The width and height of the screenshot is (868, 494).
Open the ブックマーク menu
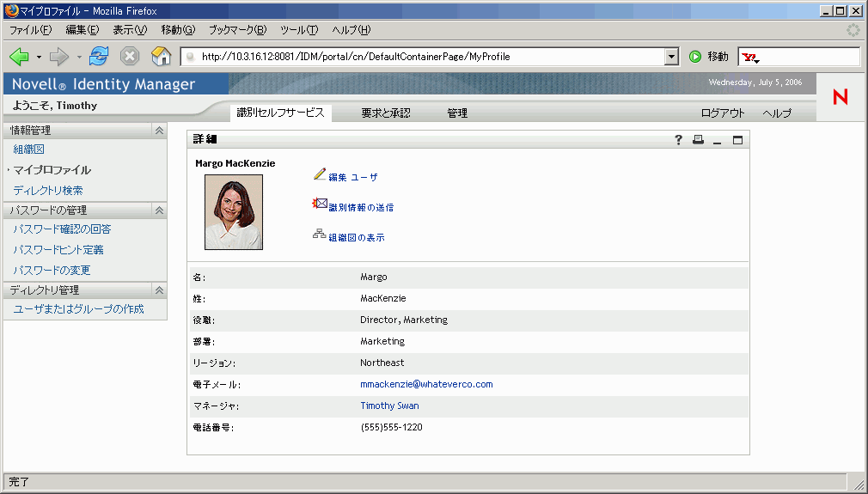pos(237,29)
